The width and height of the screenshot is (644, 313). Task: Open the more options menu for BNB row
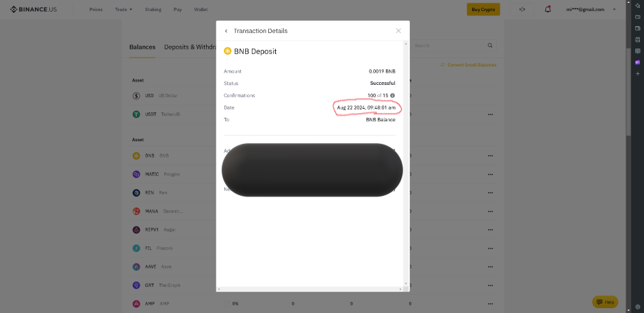490,155
